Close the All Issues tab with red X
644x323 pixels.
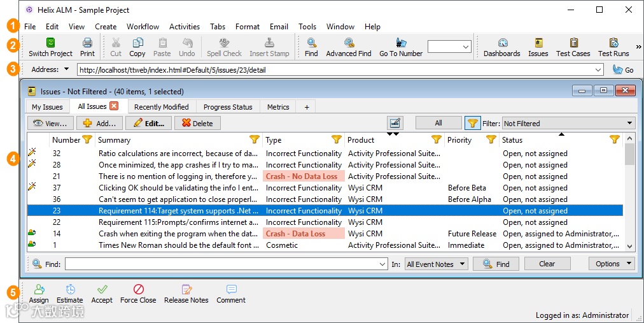click(114, 106)
